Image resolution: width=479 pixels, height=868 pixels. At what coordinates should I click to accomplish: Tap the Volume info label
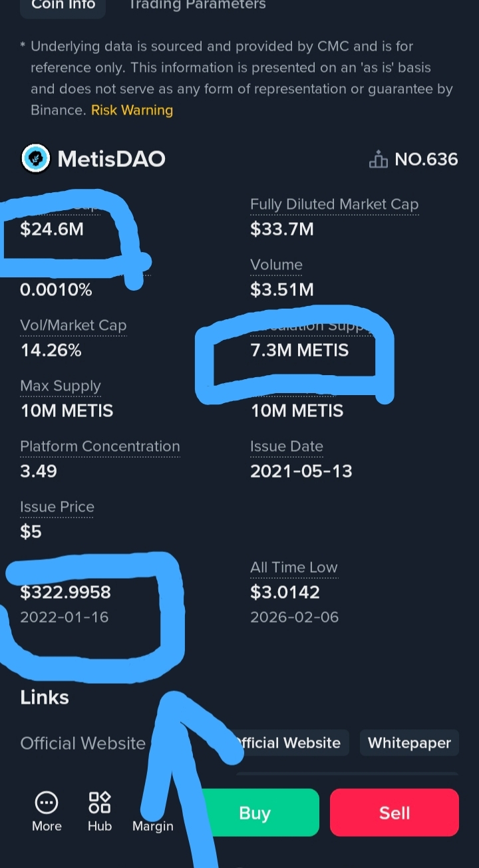(x=276, y=265)
